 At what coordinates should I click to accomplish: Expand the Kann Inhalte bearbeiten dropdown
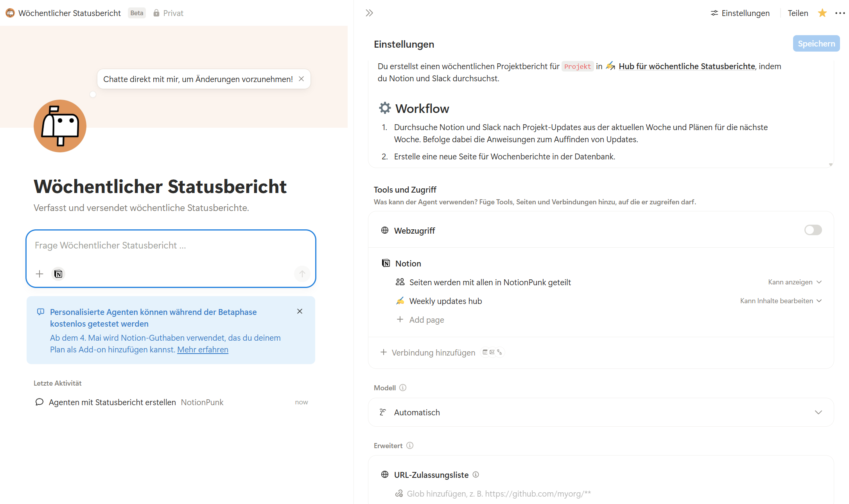point(781,300)
